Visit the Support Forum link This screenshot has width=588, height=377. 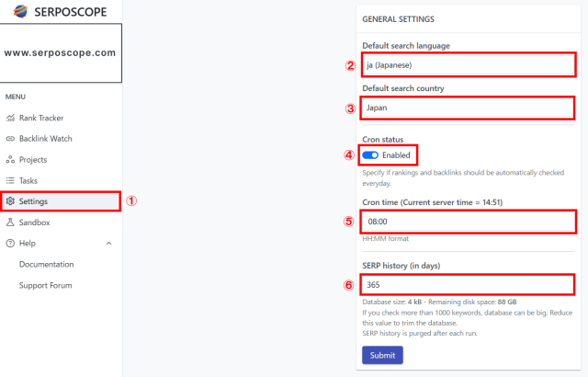coord(45,286)
